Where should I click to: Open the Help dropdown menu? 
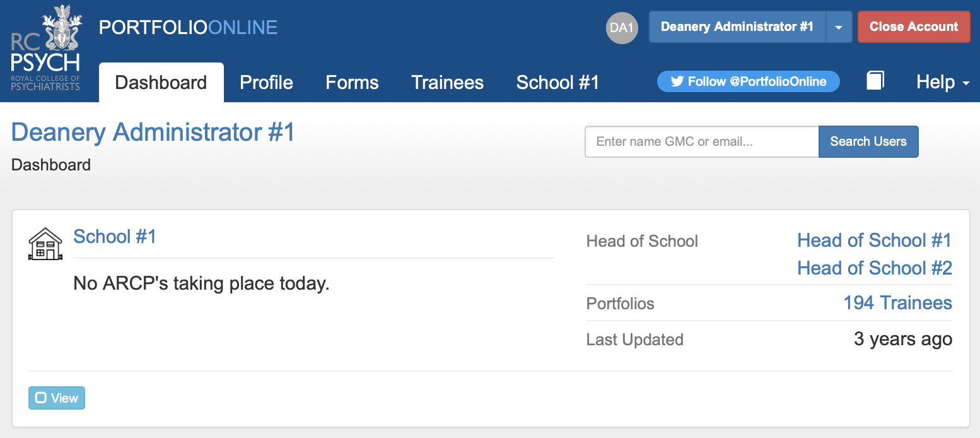943,82
